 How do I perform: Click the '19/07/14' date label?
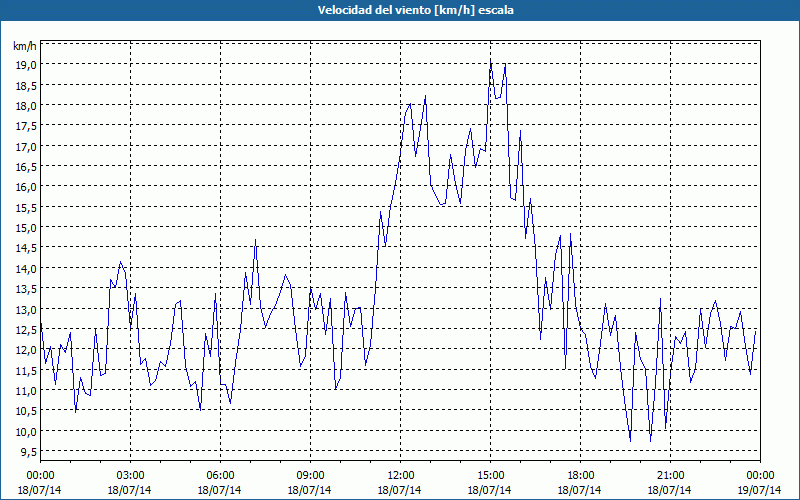coord(760,490)
